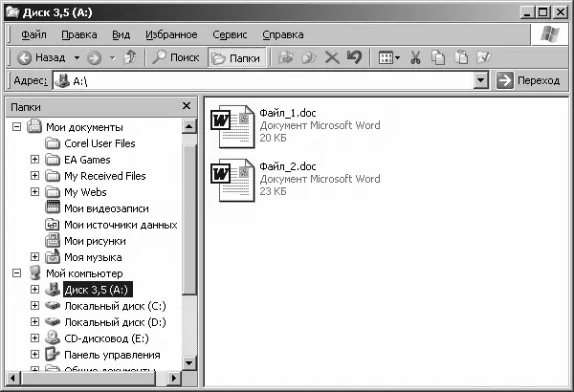Viewport: 574px width, 392px height.
Task: Collapse the Мой компьютер tree node
Action: pos(17,273)
